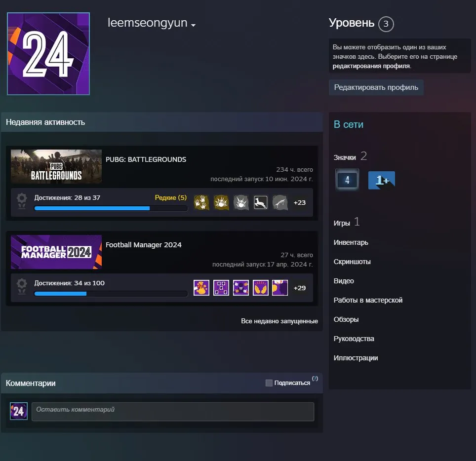Click the 27 ч. всего playtime text
This screenshot has width=476, height=461.
(297, 255)
